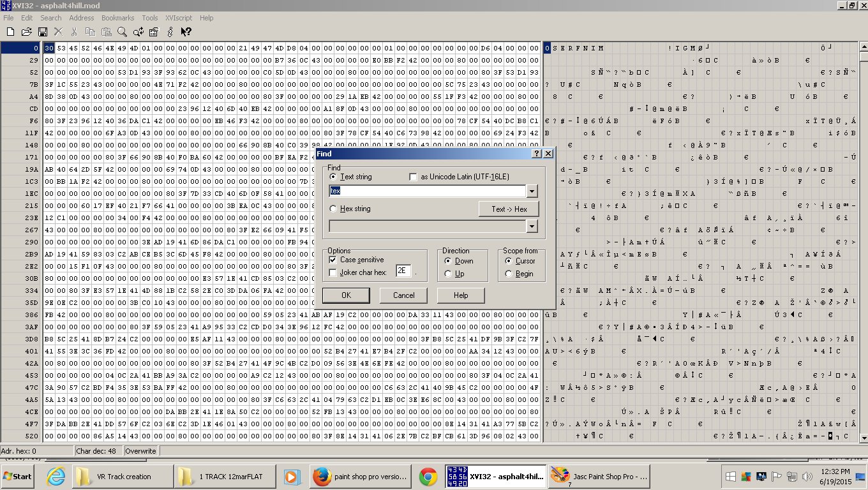
Task: Open a file with the folder icon
Action: (x=27, y=31)
